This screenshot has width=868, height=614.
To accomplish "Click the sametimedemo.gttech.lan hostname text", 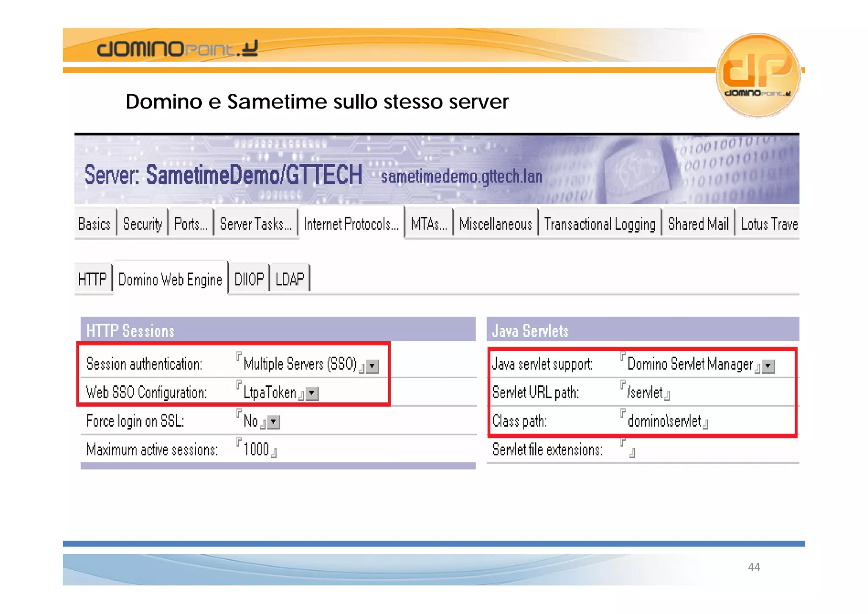I will tap(461, 176).
